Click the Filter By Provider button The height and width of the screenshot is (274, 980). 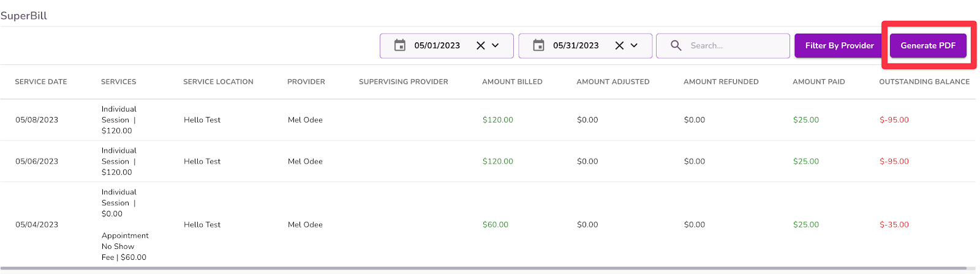click(839, 45)
